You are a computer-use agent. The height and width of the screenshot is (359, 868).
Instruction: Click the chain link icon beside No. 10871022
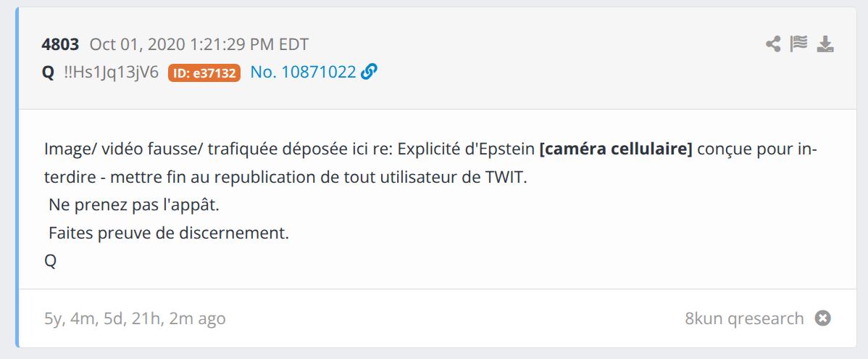point(369,72)
